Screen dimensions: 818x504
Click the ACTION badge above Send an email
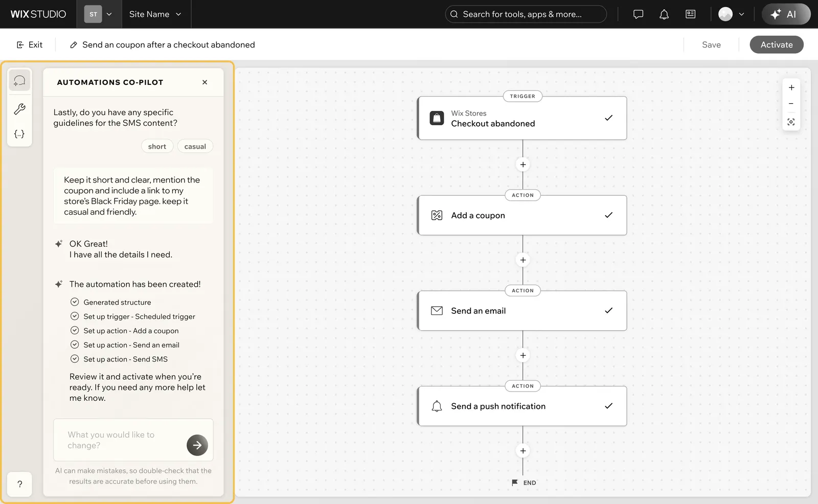point(522,291)
